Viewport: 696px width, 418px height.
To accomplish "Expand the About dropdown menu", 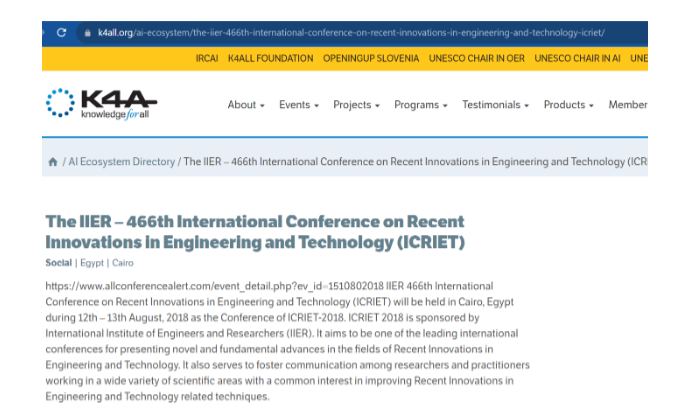I will pyautogui.click(x=246, y=105).
